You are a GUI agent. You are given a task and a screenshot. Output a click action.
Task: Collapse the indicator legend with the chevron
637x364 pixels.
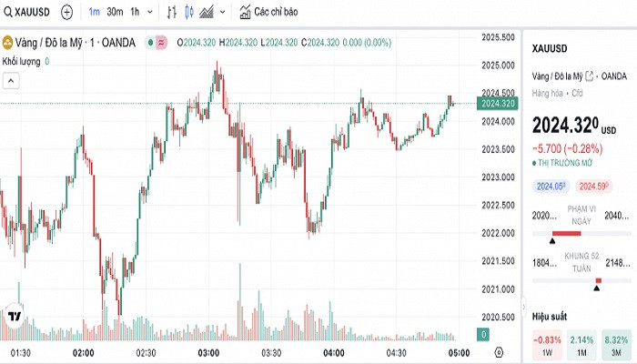click(10, 81)
